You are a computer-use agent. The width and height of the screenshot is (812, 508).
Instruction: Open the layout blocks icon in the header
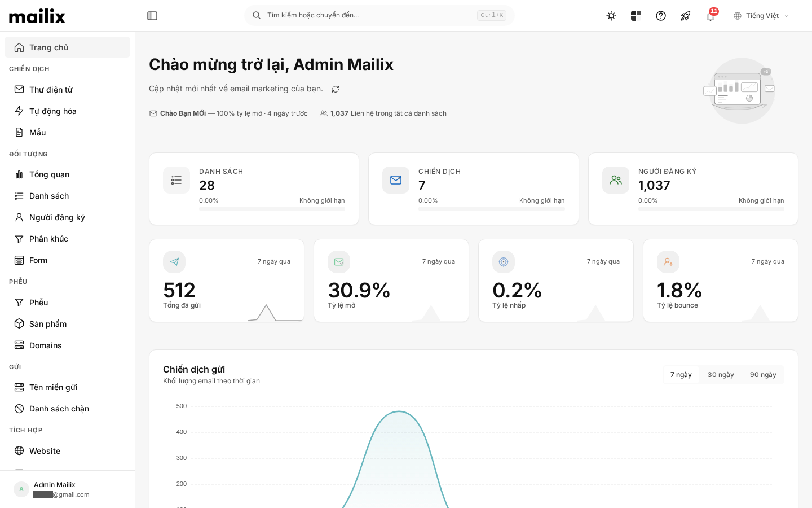tap(636, 16)
